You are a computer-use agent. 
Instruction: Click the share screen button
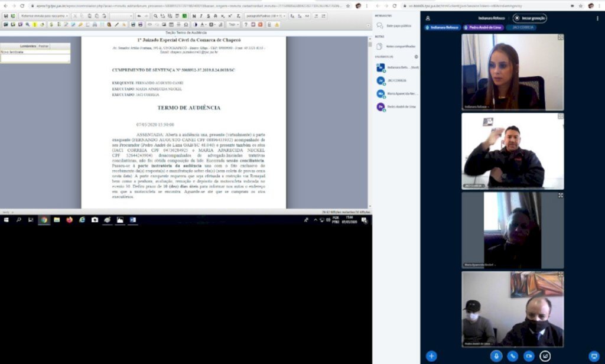(545, 356)
